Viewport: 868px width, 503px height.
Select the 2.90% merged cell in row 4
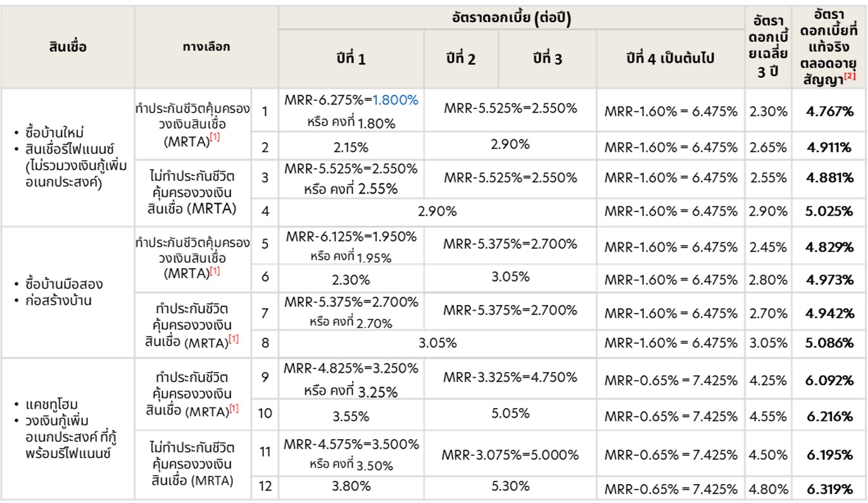[437, 211]
